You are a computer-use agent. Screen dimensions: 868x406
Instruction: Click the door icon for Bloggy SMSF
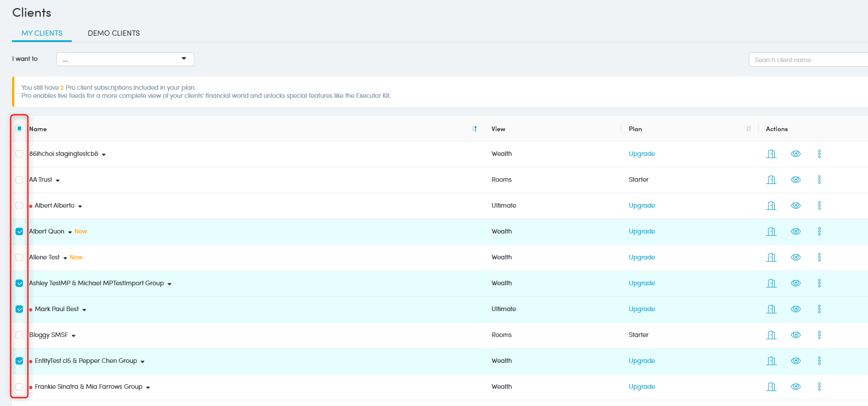pyautogui.click(x=771, y=335)
